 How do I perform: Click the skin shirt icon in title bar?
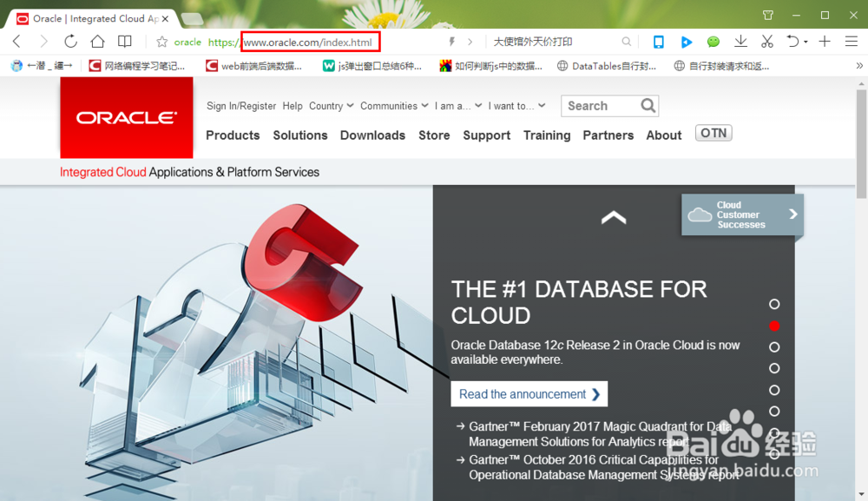point(768,15)
